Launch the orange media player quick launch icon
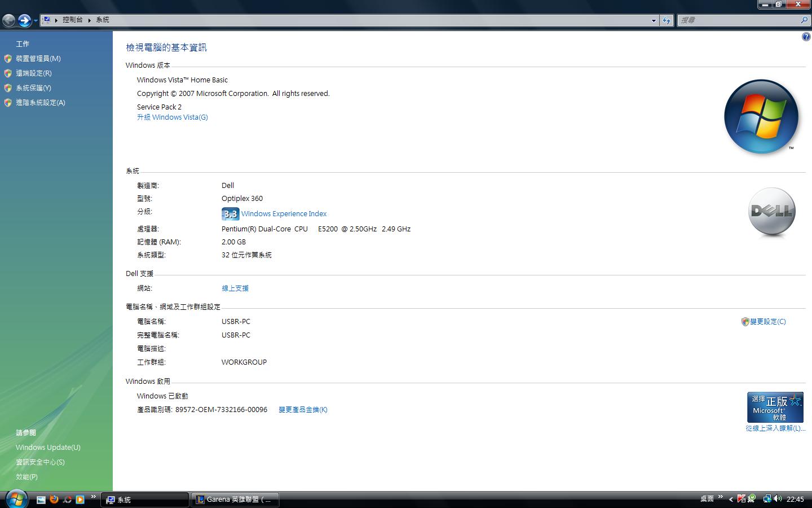The image size is (812, 508). (80, 500)
